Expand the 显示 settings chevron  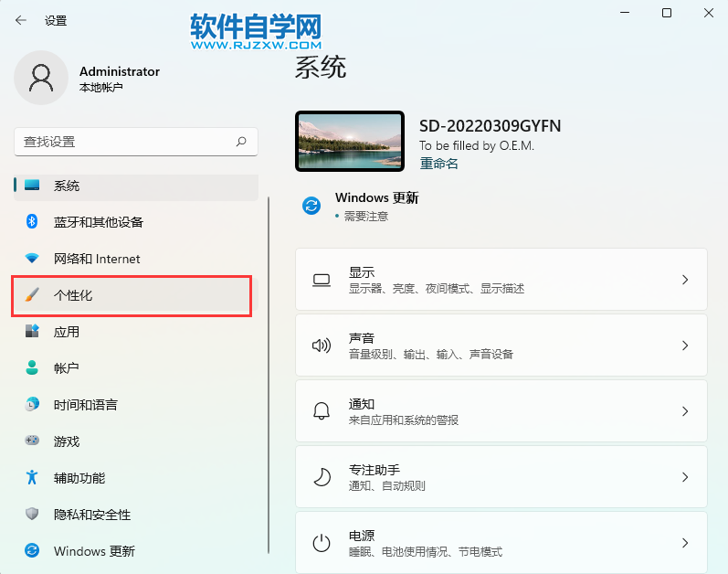tap(685, 280)
